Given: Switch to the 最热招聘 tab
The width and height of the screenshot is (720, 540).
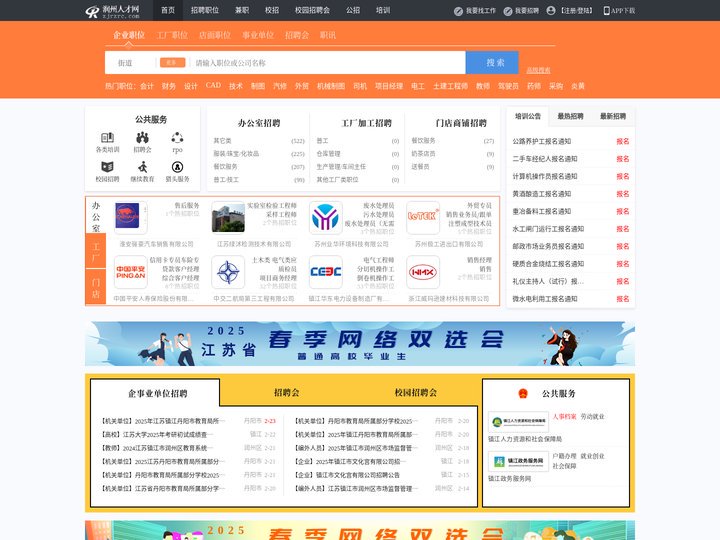Looking at the screenshot, I should pyautogui.click(x=570, y=116).
